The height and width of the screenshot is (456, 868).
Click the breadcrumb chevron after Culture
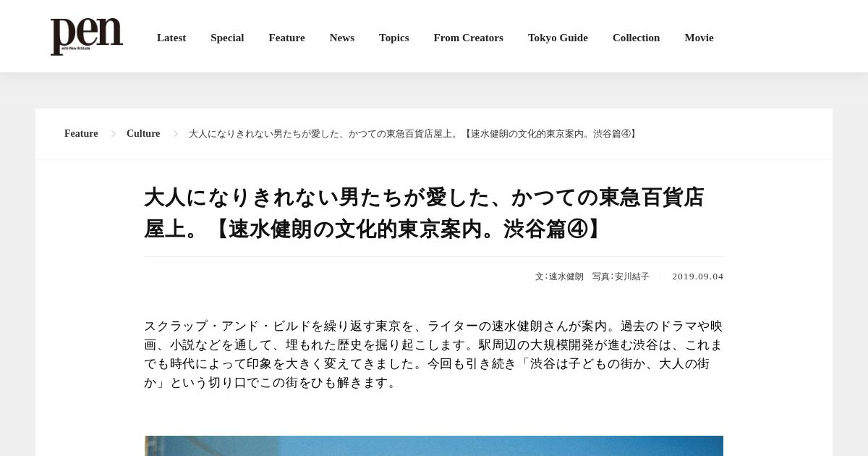176,134
